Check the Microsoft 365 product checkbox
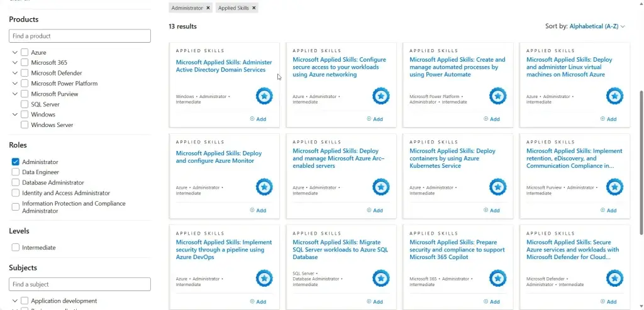This screenshot has height=310, width=644. [25, 62]
